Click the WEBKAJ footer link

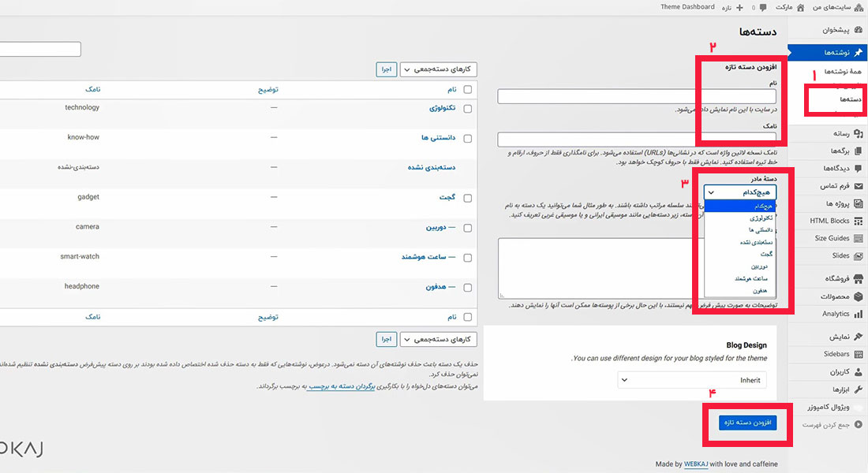698,464
